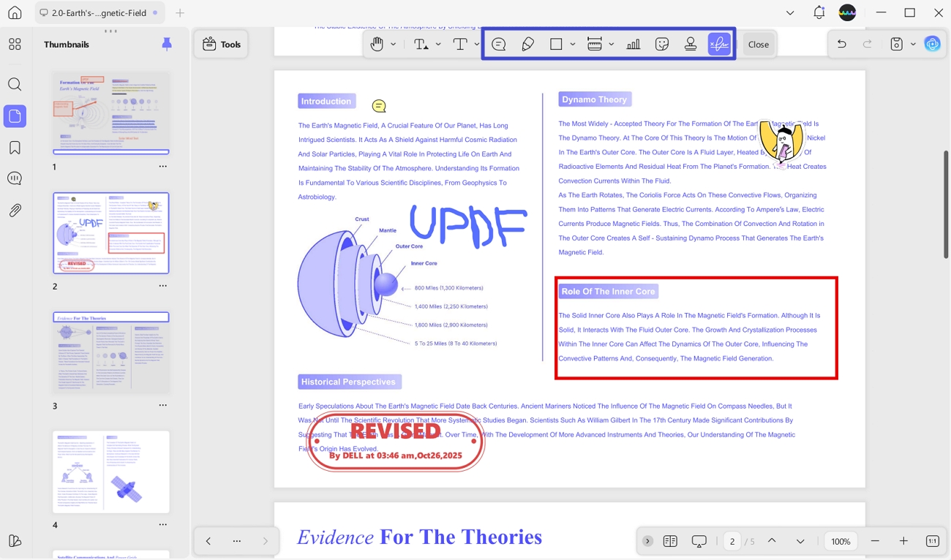Select the chart annotation tool

coord(634,44)
